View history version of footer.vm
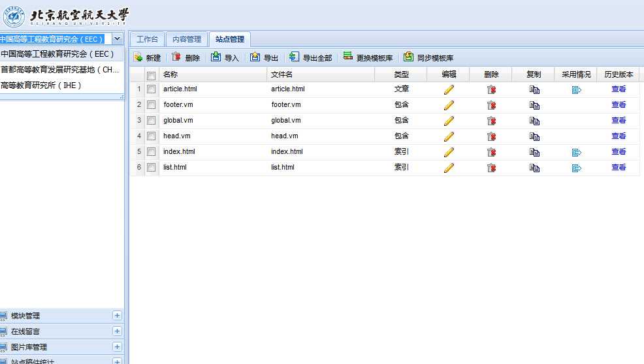The width and height of the screenshot is (644, 364). [619, 104]
